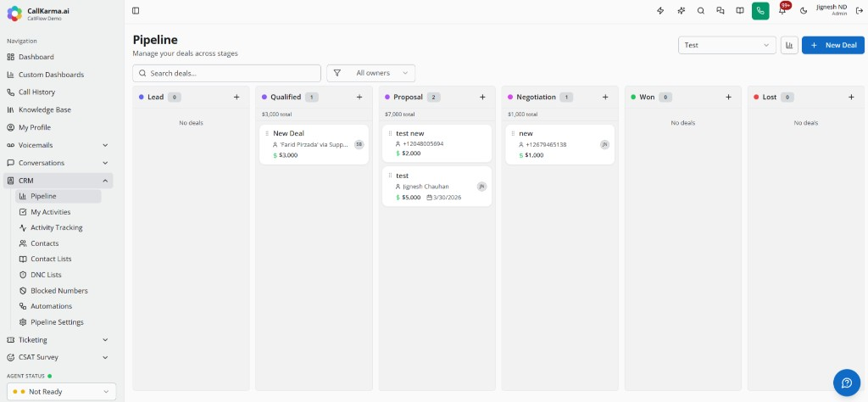Open Blocked Numbers under CRM
The height and width of the screenshot is (402, 868).
pos(58,291)
